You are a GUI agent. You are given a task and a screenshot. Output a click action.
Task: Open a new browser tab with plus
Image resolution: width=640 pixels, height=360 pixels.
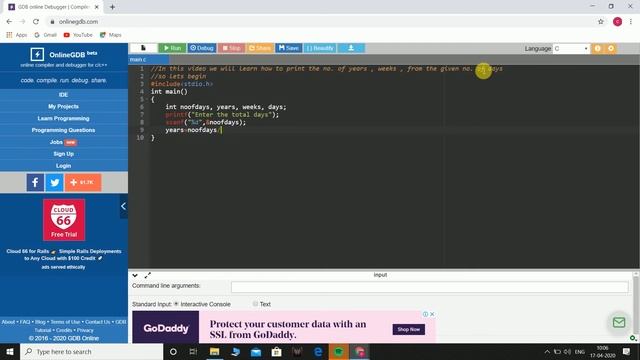point(112,7)
